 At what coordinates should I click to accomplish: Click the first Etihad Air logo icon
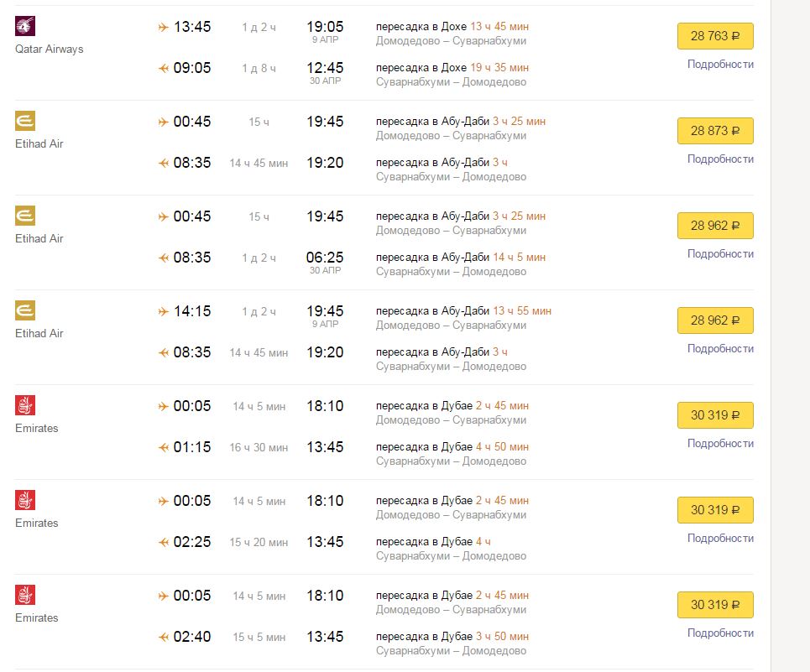25,121
